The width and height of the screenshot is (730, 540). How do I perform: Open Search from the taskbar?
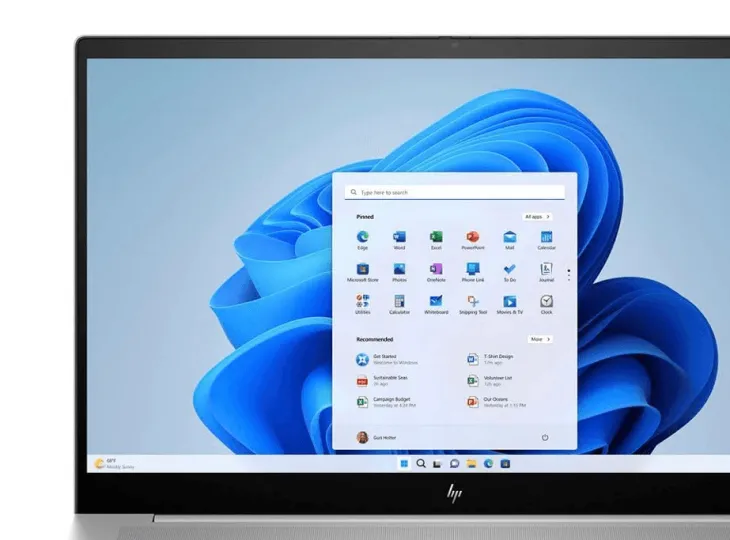coord(421,464)
